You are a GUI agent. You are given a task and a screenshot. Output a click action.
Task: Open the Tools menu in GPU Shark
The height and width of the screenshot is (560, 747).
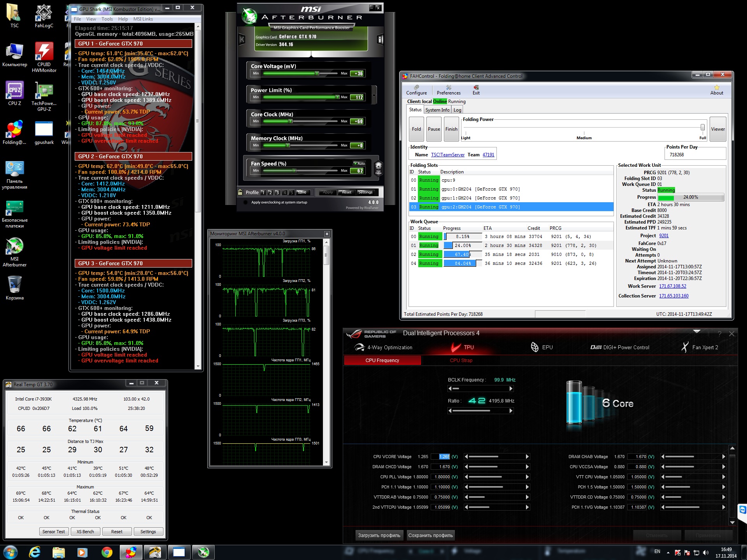pyautogui.click(x=107, y=19)
